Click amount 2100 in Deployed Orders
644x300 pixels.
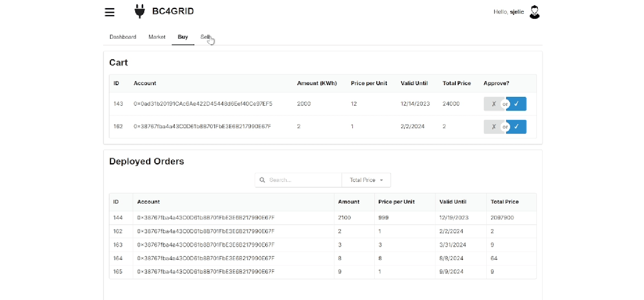coord(344,218)
